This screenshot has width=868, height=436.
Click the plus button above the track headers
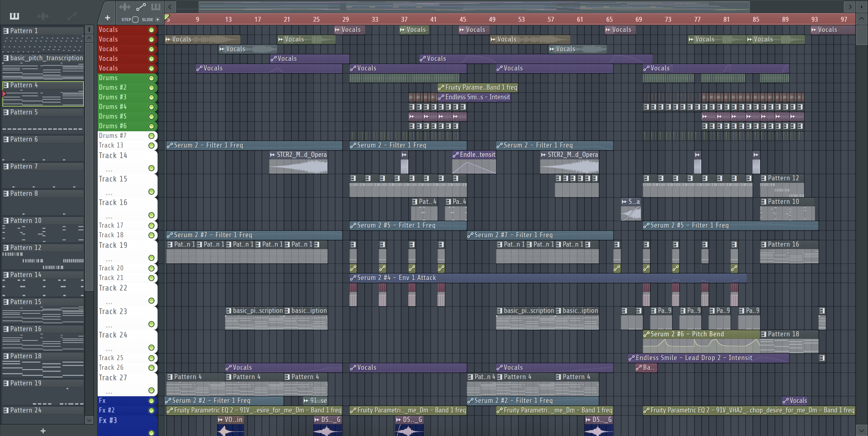tap(108, 18)
